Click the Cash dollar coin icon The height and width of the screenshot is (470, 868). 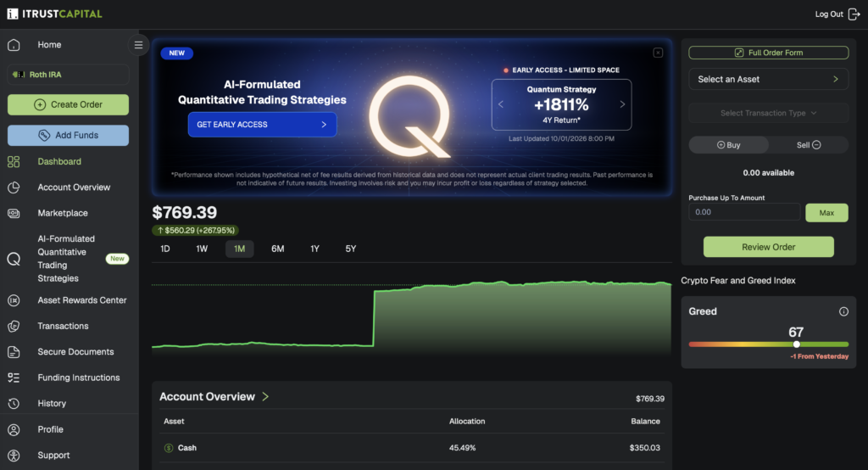(169, 448)
